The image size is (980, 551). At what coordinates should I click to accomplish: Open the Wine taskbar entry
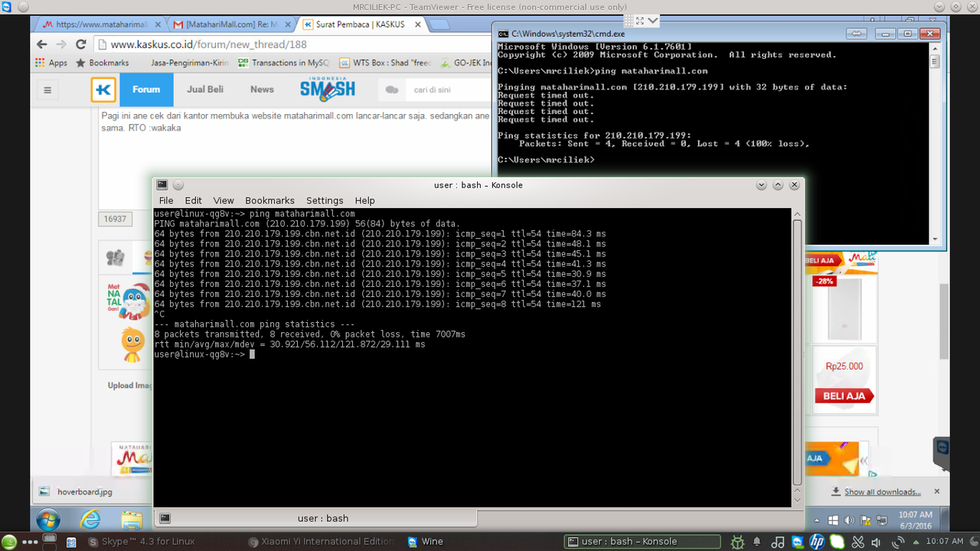click(425, 542)
